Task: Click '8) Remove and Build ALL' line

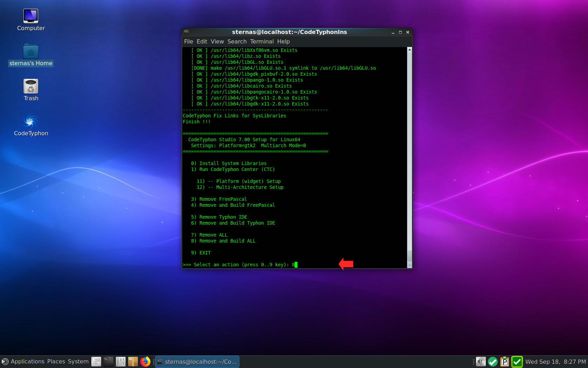Action: pos(223,241)
